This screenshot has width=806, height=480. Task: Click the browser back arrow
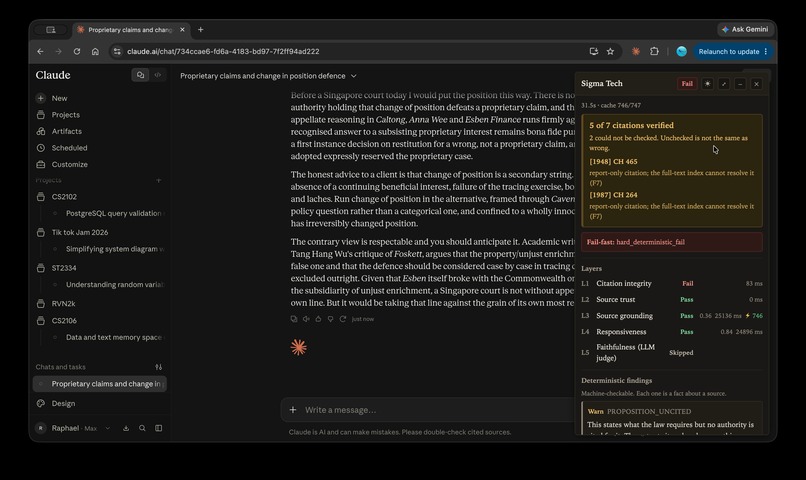pyautogui.click(x=40, y=51)
